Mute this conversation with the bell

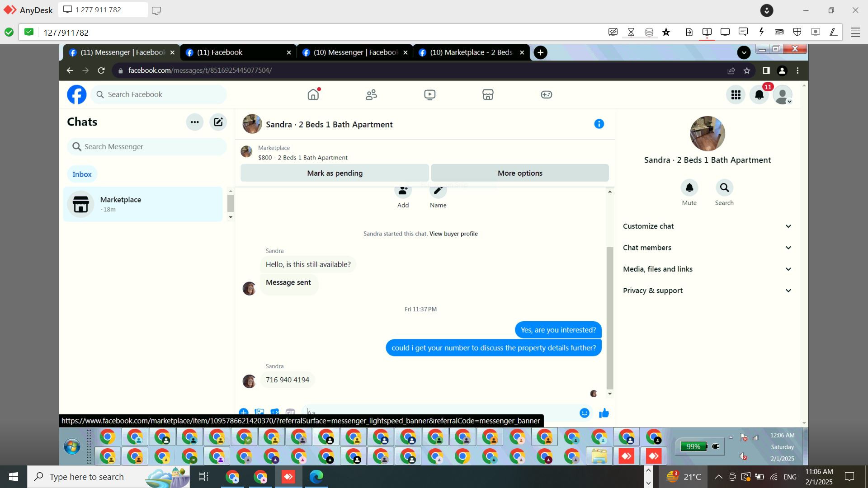tap(689, 188)
